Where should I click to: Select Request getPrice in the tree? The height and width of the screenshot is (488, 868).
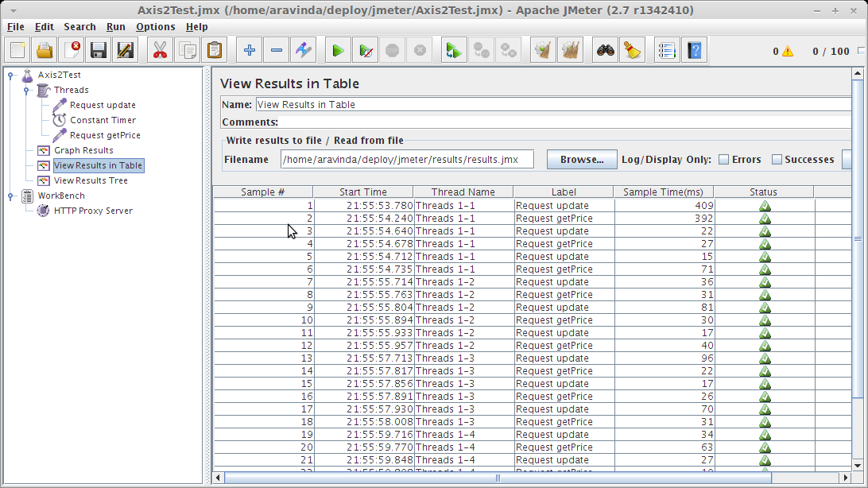[x=105, y=135]
